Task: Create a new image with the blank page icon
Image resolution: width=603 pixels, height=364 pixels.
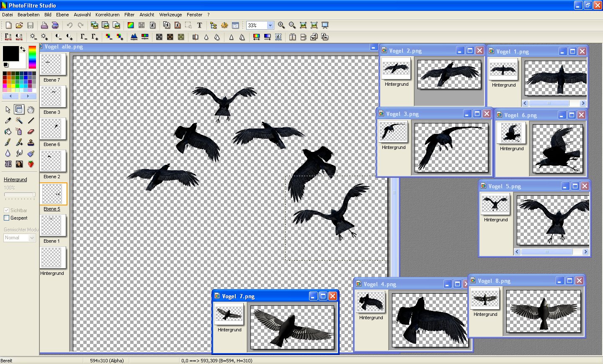Action: tap(8, 25)
